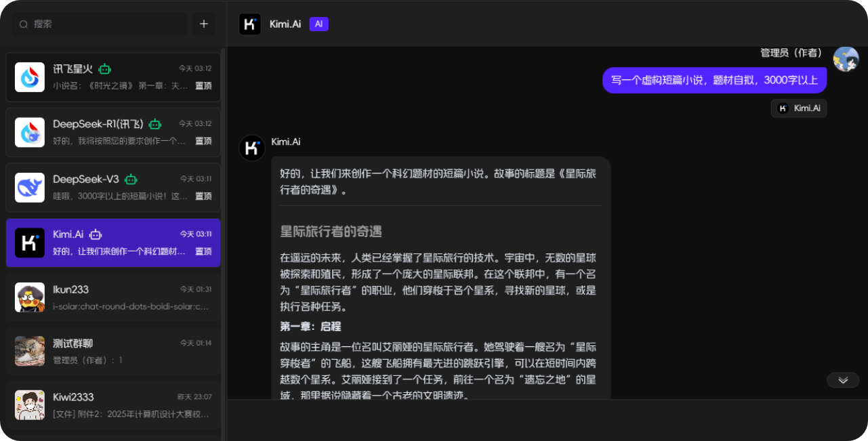Open the 测试群聊 group chat

113,352
